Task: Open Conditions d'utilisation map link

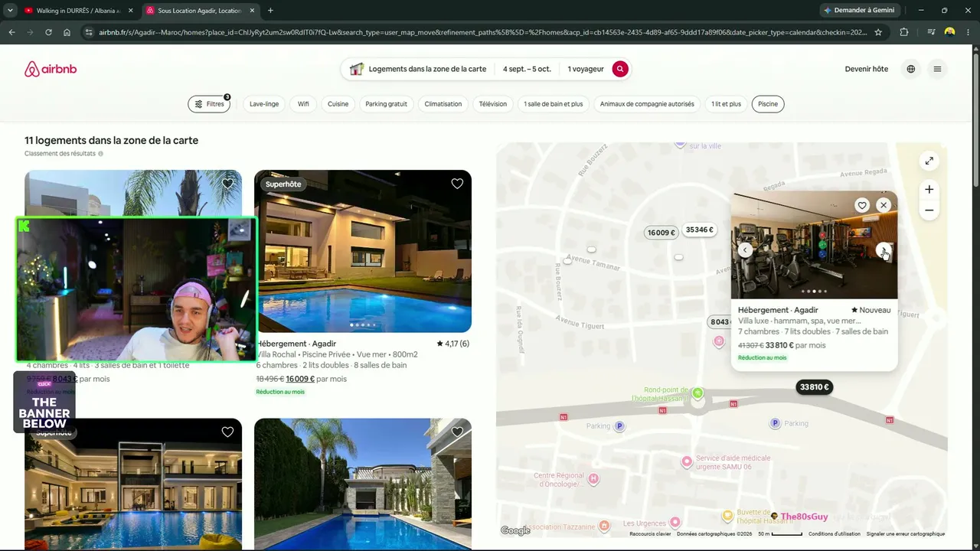Action: (835, 534)
